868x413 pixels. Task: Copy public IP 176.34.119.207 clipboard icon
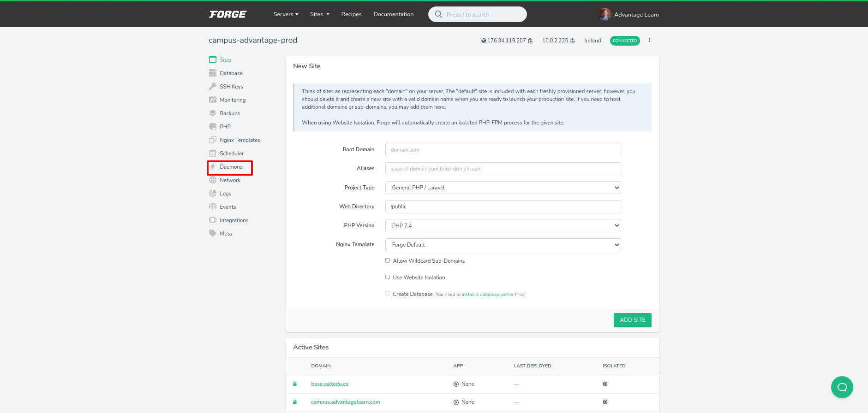(530, 41)
